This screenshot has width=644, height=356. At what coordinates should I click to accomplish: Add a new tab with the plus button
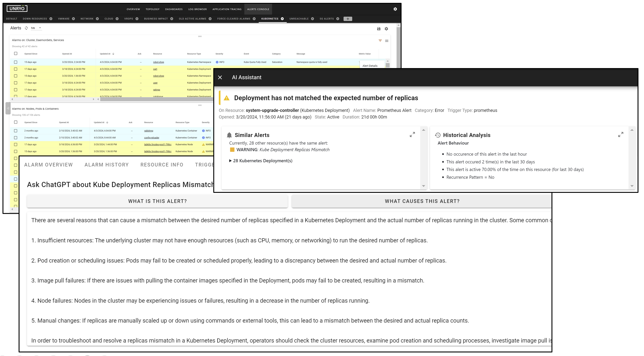[x=348, y=19]
